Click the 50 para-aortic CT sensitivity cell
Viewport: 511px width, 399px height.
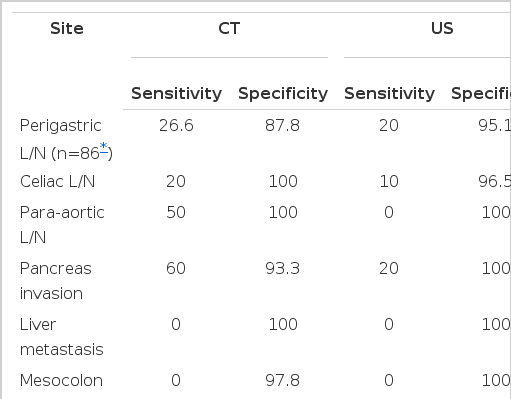click(x=176, y=212)
